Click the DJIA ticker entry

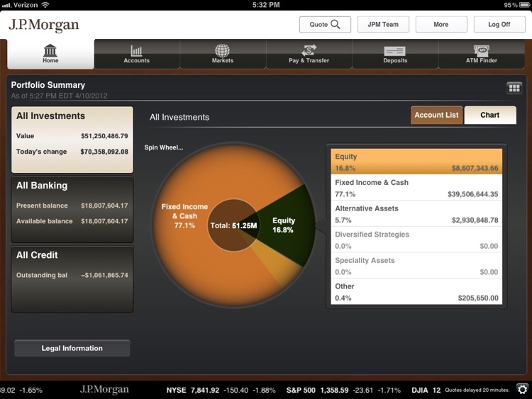[426, 390]
